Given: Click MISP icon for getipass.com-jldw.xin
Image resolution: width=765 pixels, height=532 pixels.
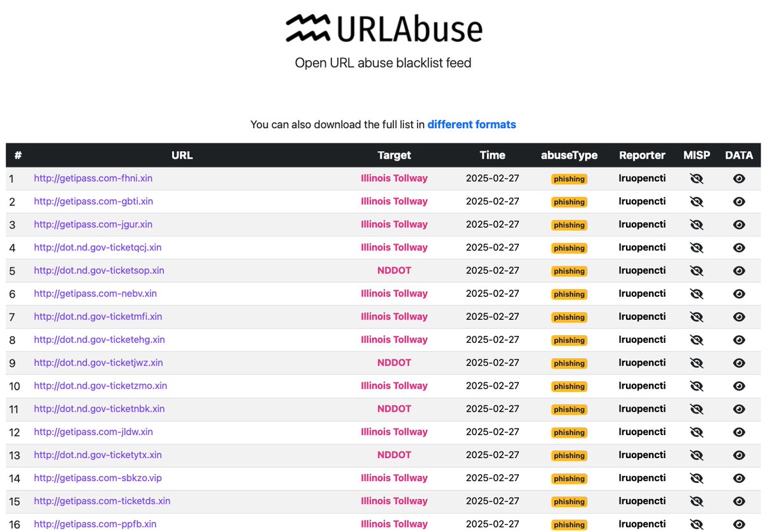Looking at the screenshot, I should coord(696,432).
